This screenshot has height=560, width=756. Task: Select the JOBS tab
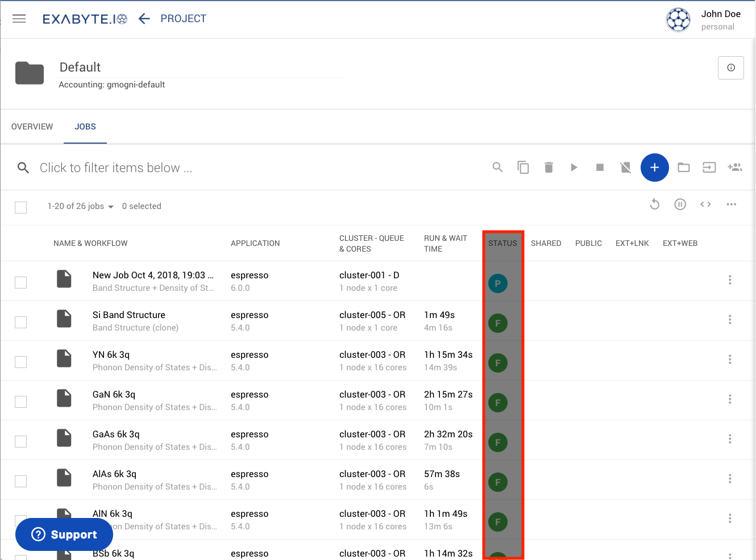coord(85,127)
